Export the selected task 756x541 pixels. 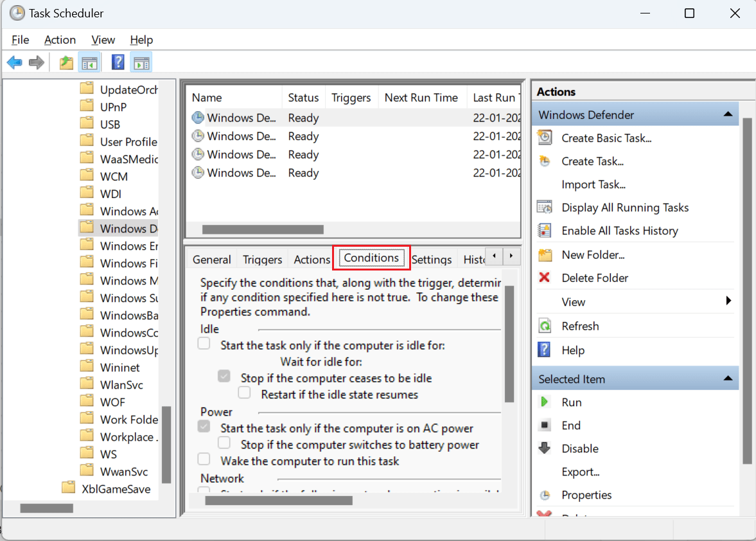click(581, 472)
